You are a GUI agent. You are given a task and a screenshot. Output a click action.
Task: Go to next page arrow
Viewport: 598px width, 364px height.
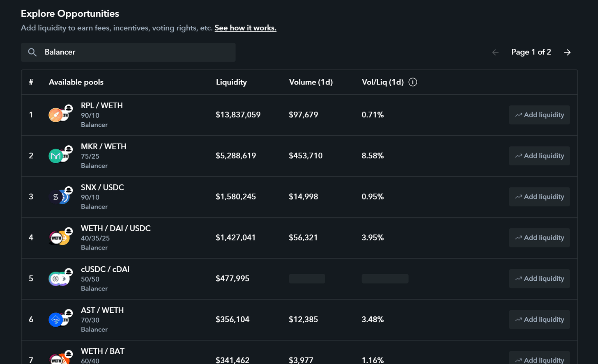click(x=567, y=52)
